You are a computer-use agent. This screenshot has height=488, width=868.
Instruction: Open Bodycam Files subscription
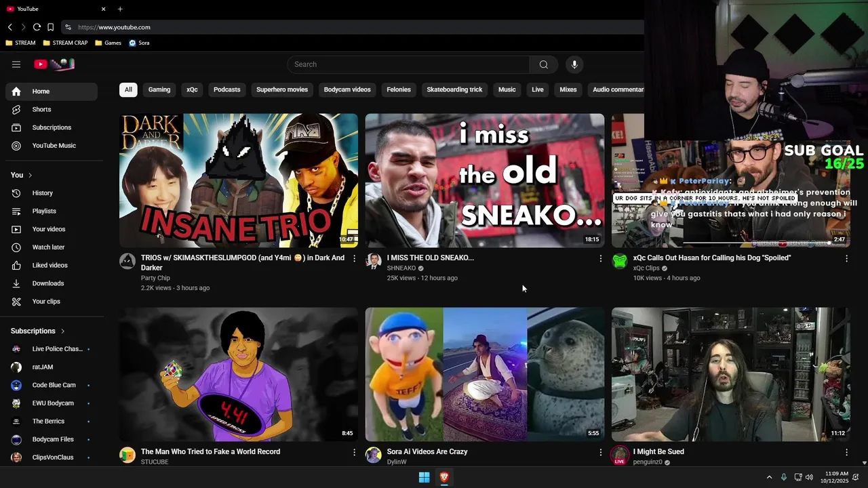click(x=52, y=439)
